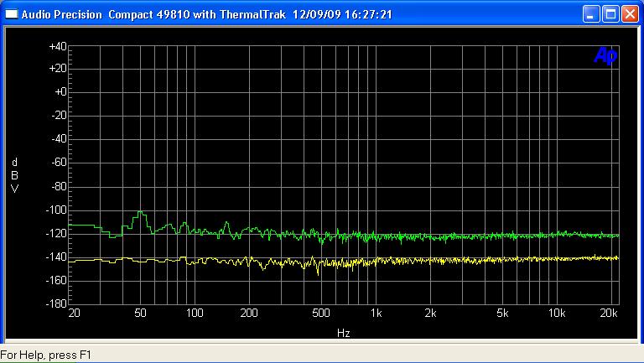Click the '-80' label on the dBV axis

click(59, 186)
